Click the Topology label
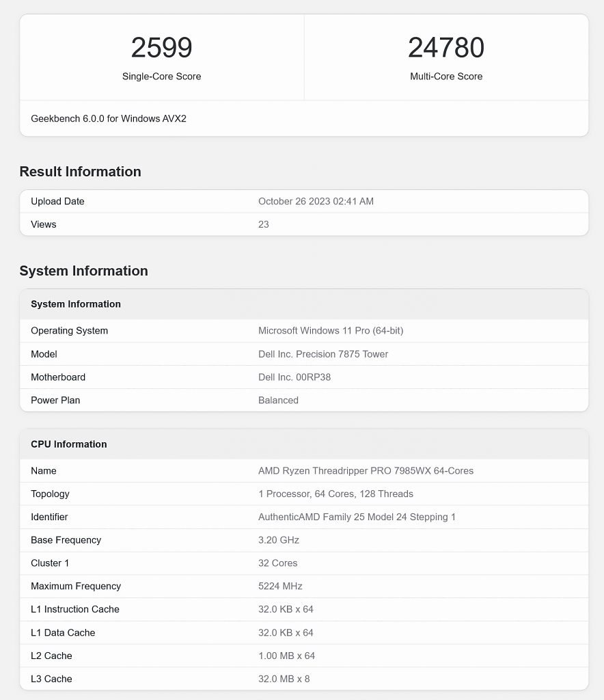Image resolution: width=604 pixels, height=700 pixels. 50,494
